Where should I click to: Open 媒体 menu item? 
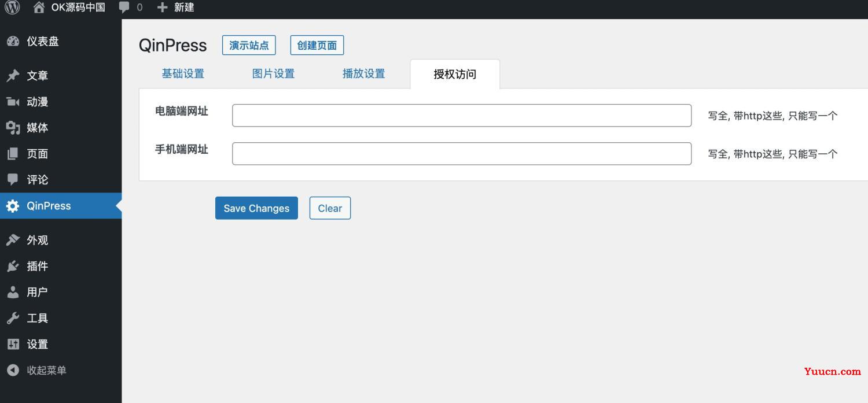pos(38,128)
